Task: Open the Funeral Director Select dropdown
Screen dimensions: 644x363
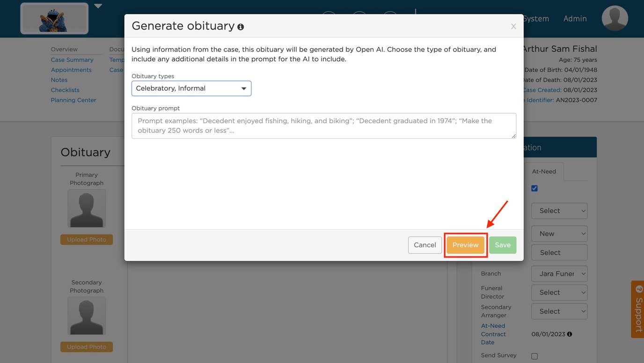Action: click(559, 292)
